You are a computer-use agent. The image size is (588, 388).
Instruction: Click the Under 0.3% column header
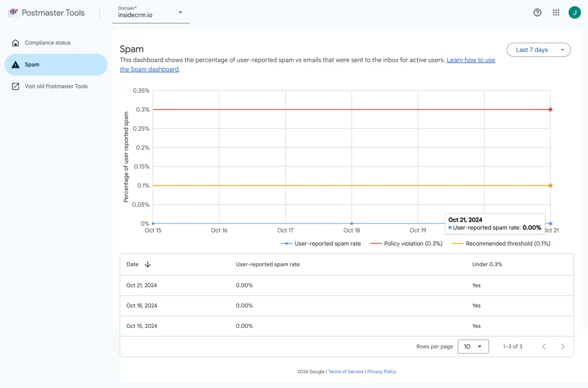[x=487, y=265]
